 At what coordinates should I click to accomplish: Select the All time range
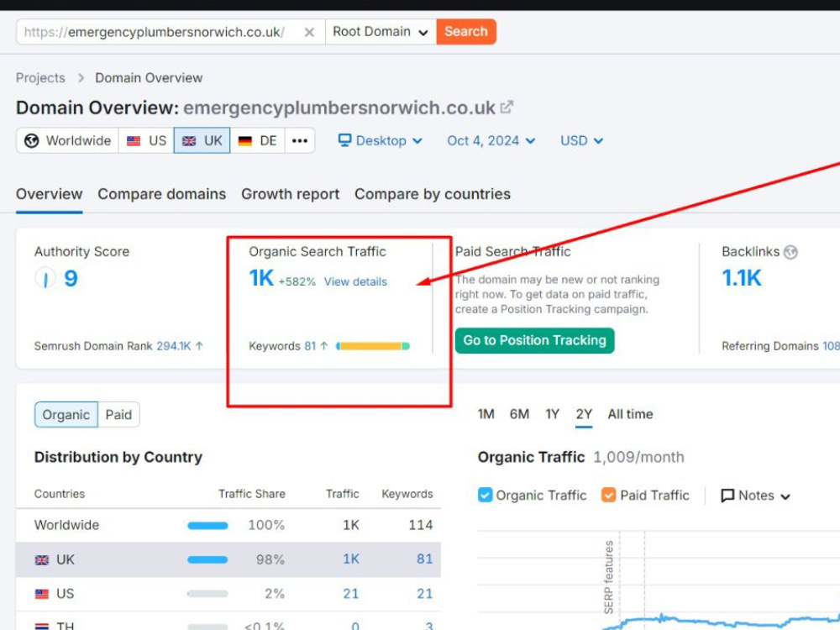tap(631, 414)
